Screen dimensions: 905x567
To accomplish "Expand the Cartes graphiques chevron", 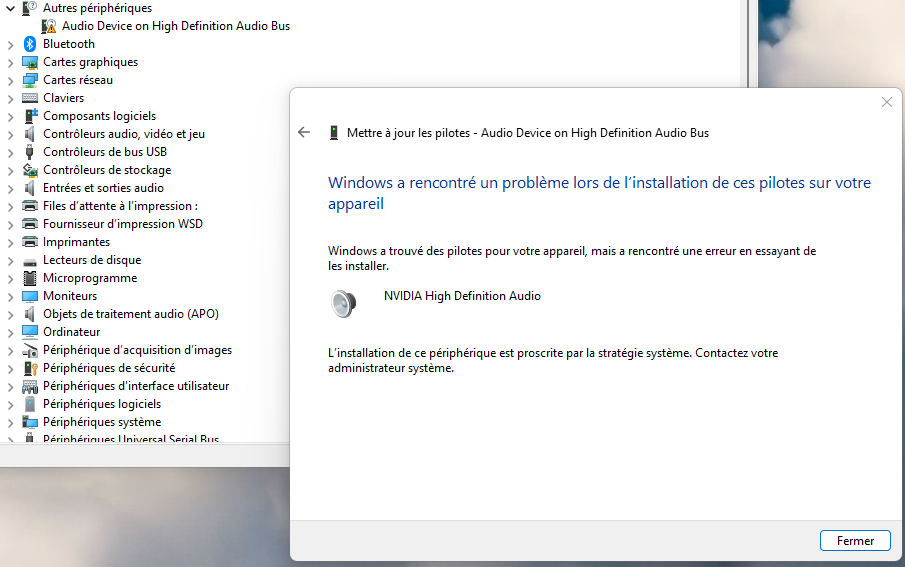I will 10,62.
